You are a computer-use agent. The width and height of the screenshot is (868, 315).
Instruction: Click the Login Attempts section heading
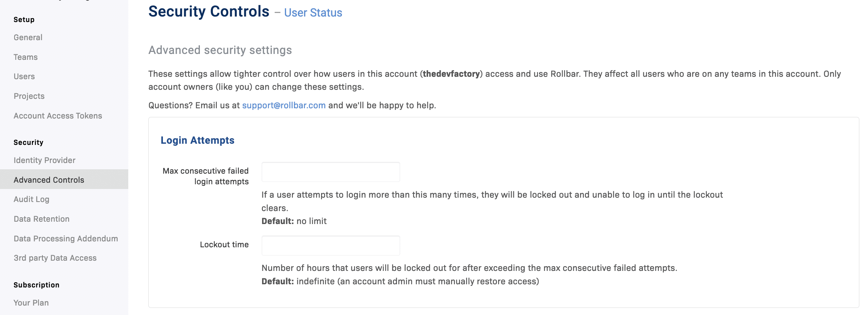[198, 141]
